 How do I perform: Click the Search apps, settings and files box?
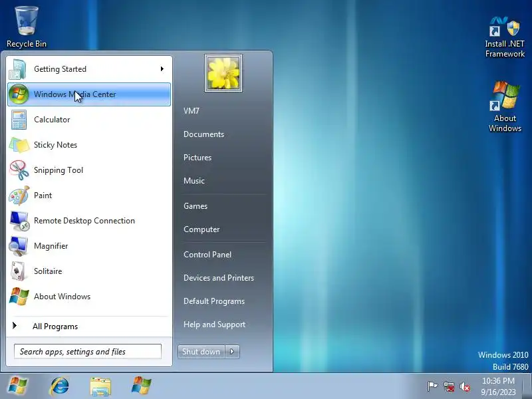pos(88,352)
